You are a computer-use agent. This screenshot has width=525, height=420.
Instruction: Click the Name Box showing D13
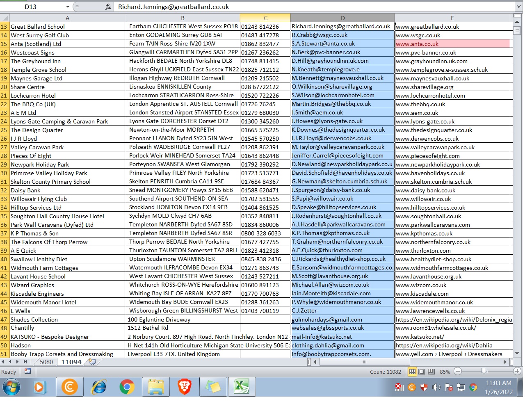(31, 7)
